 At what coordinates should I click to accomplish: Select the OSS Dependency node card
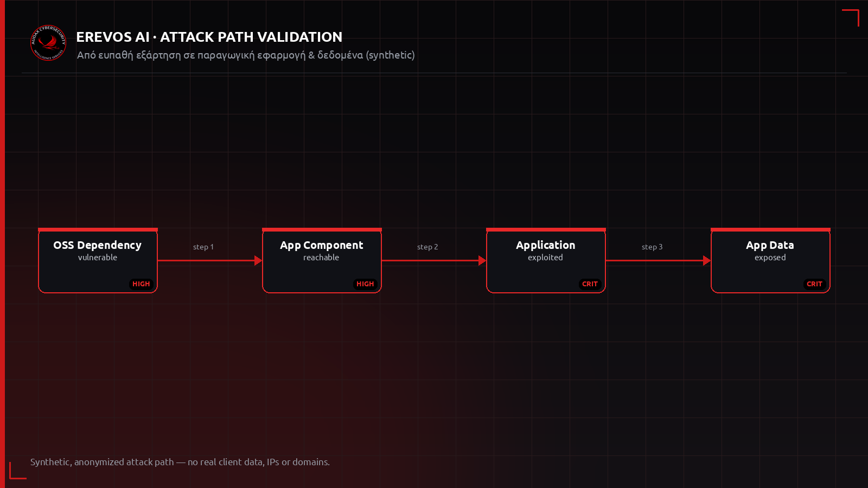click(98, 261)
